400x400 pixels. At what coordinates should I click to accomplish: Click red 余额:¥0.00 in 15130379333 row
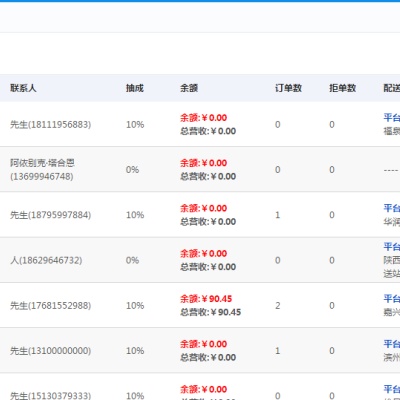pos(203,389)
